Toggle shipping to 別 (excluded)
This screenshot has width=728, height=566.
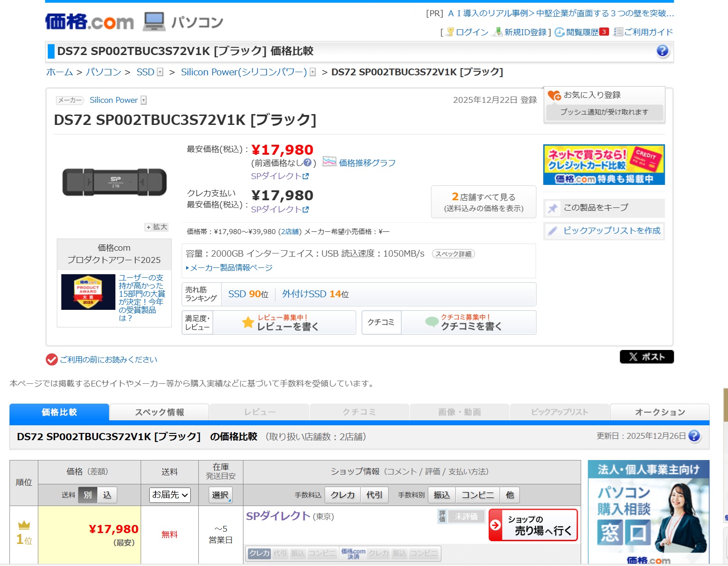pyautogui.click(x=87, y=495)
